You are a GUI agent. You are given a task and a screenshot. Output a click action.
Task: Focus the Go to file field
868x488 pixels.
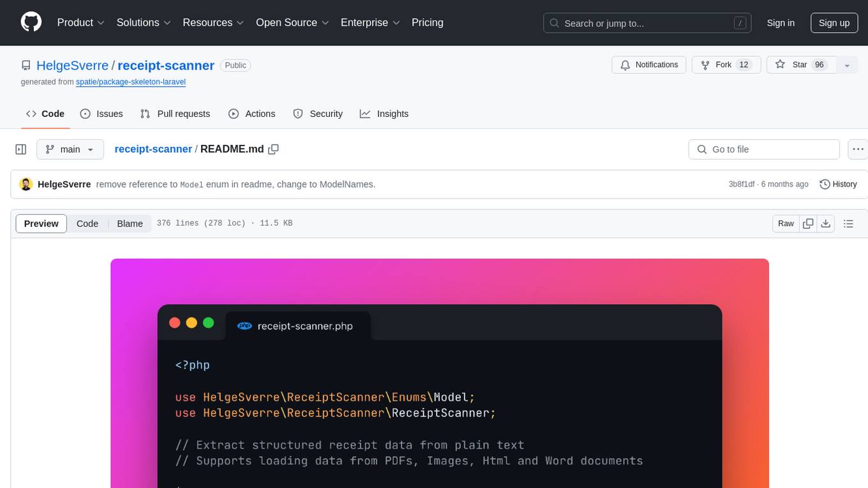point(764,149)
